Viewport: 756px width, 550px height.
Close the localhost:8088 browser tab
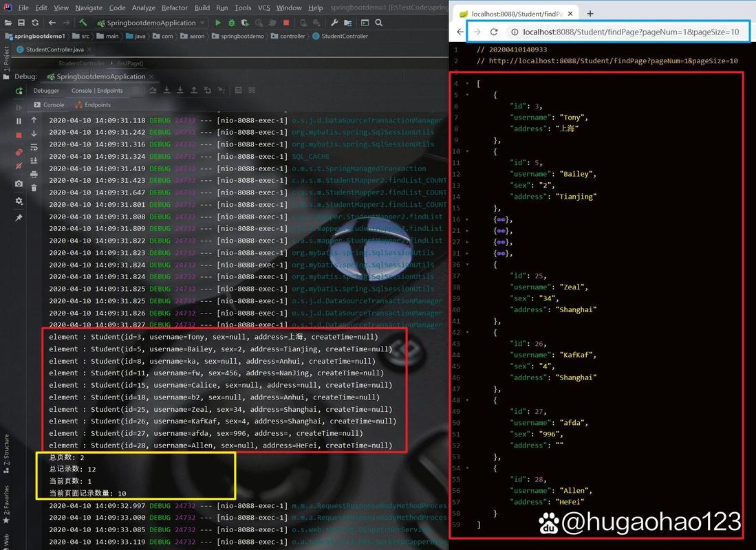[570, 14]
